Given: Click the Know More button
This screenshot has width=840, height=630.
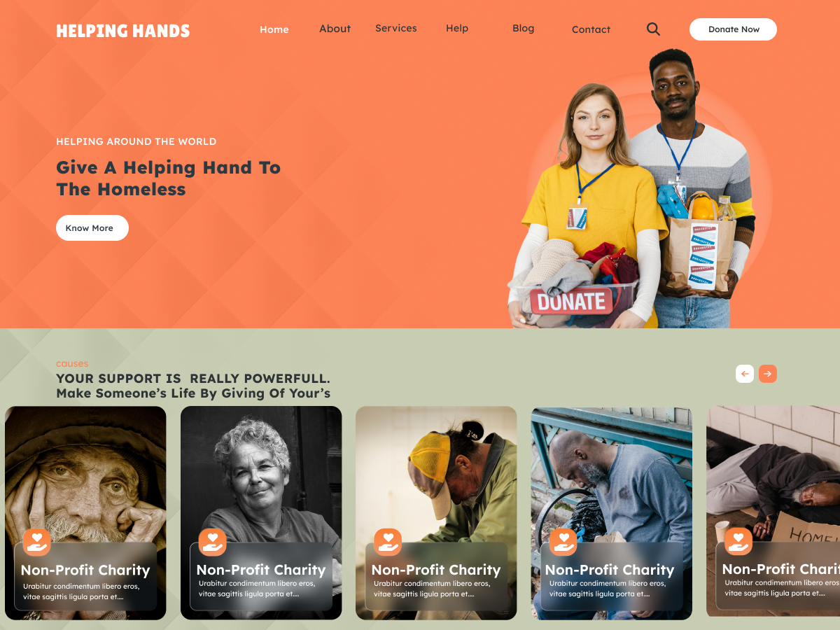Looking at the screenshot, I should tap(92, 228).
